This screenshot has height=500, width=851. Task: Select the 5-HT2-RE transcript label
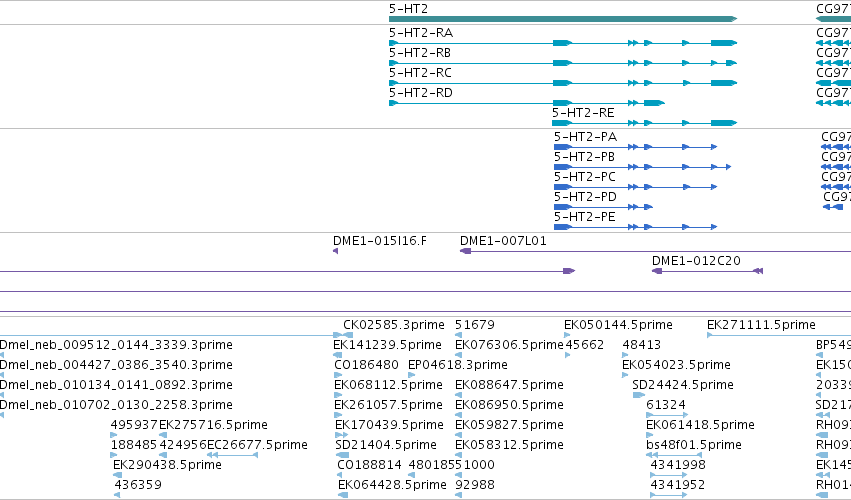(583, 113)
